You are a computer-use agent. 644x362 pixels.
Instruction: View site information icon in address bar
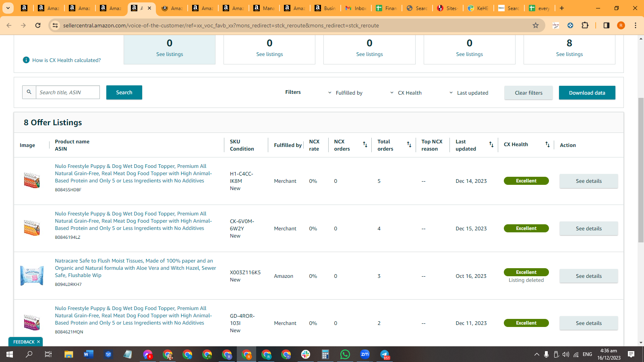[x=56, y=25]
